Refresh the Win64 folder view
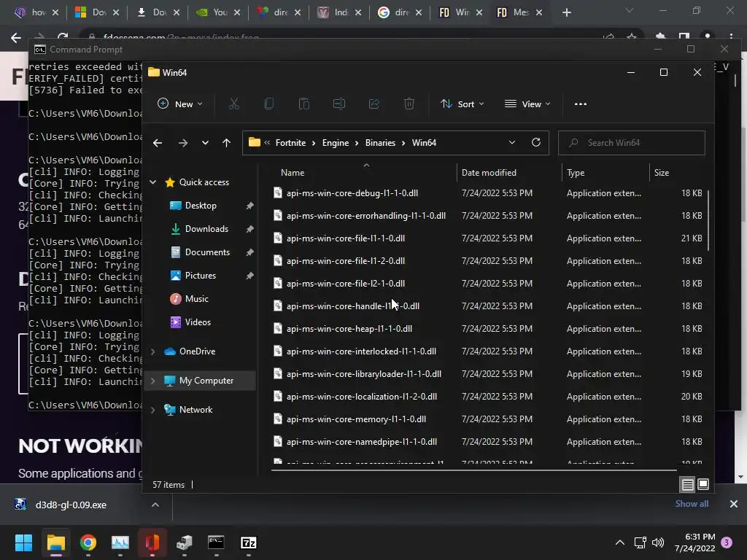747x560 pixels. point(536,142)
